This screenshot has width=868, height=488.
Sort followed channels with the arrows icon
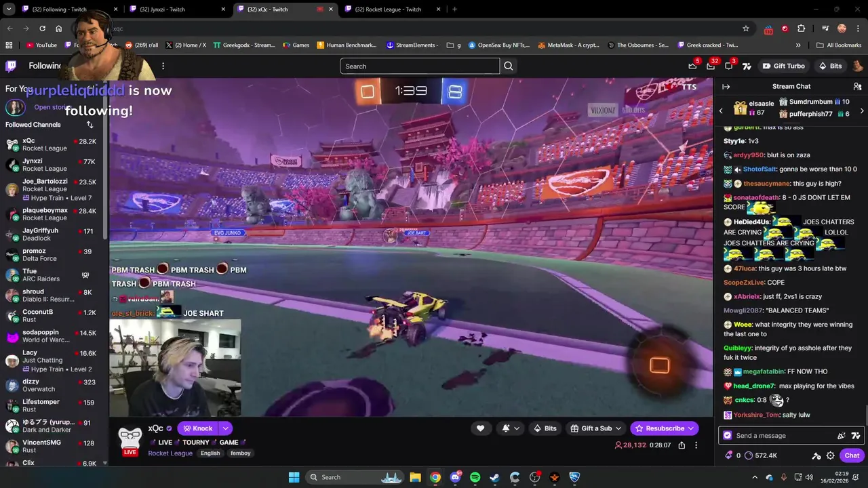[90, 125]
